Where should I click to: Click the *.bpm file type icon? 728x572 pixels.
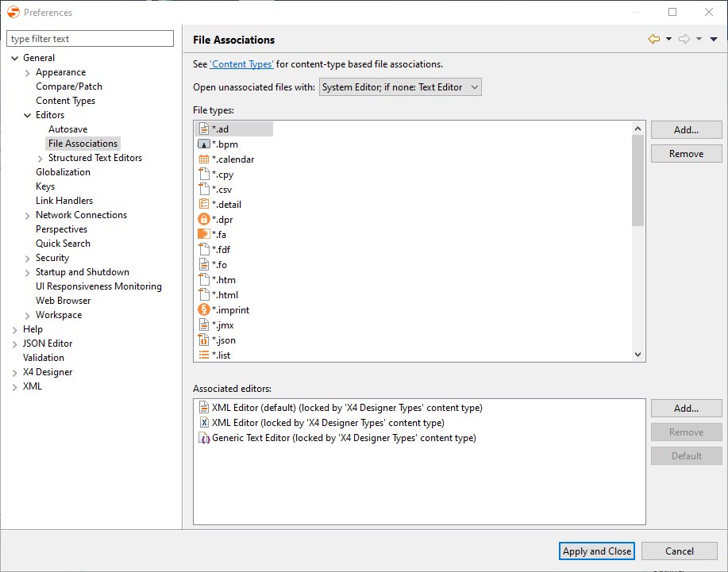203,144
